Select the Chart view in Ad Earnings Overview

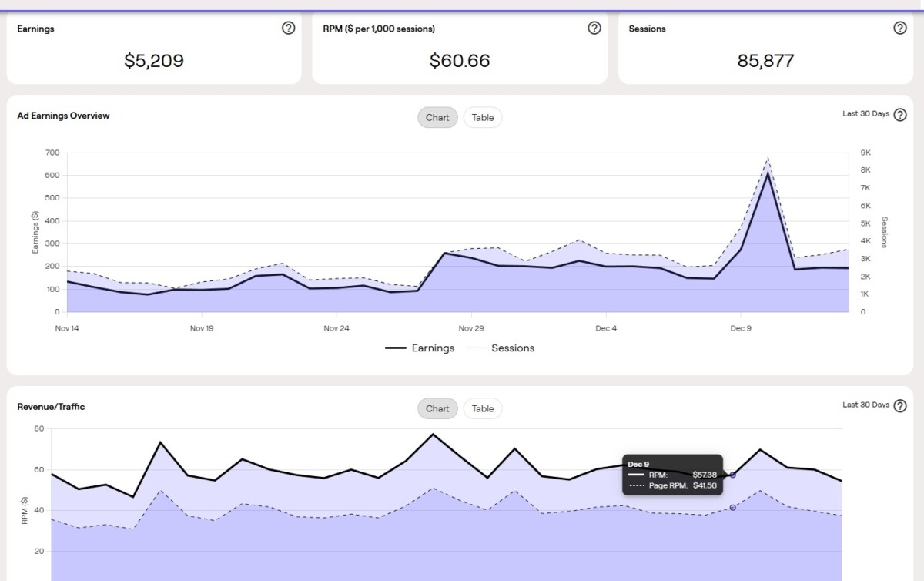[x=437, y=118]
